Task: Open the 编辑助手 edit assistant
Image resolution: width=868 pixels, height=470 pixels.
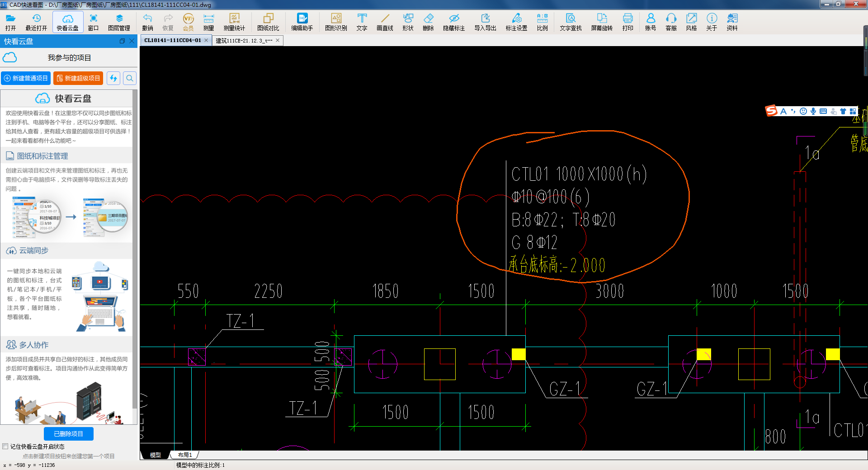Action: (302, 22)
